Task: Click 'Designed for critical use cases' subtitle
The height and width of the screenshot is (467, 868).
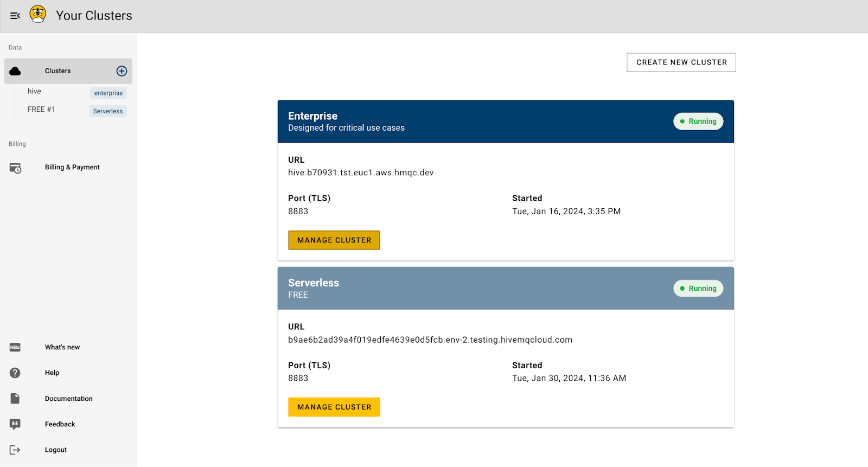Action: click(x=346, y=128)
